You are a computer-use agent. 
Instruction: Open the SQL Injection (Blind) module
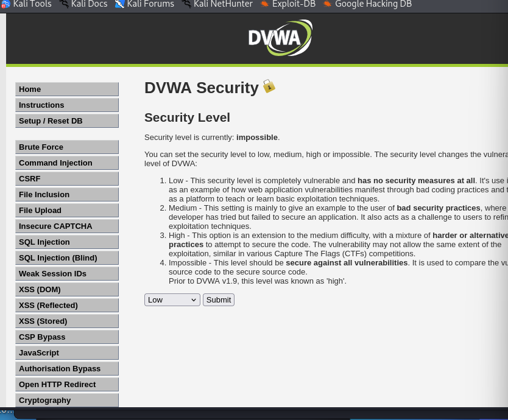pyautogui.click(x=67, y=258)
